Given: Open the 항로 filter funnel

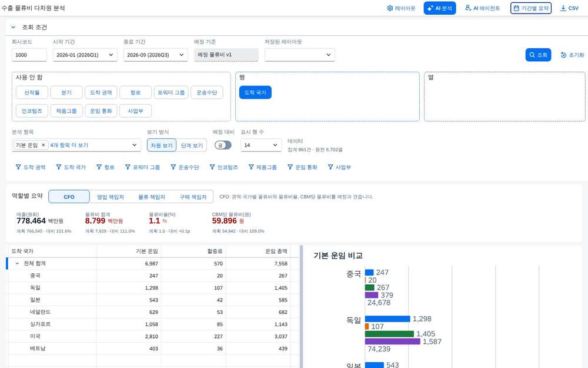Looking at the screenshot, I should 105,167.
